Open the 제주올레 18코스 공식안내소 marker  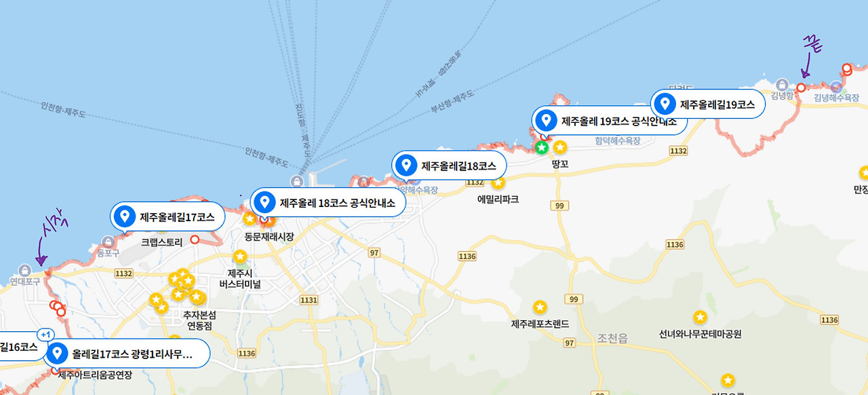tap(328, 202)
